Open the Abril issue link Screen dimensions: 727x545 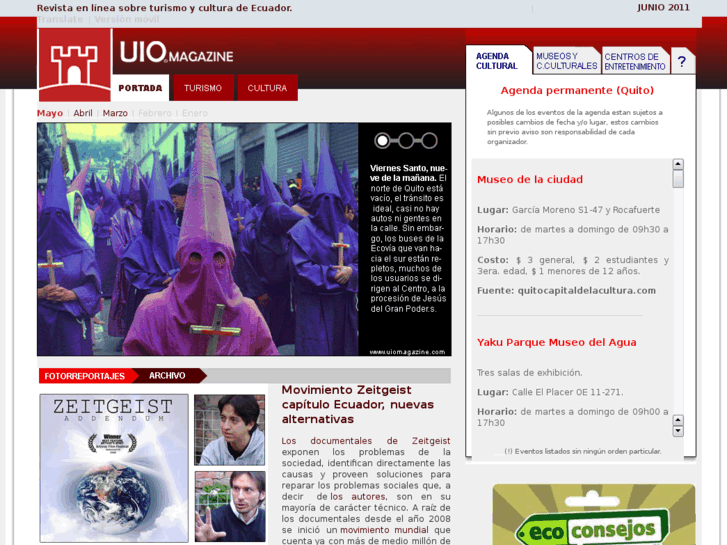83,113
